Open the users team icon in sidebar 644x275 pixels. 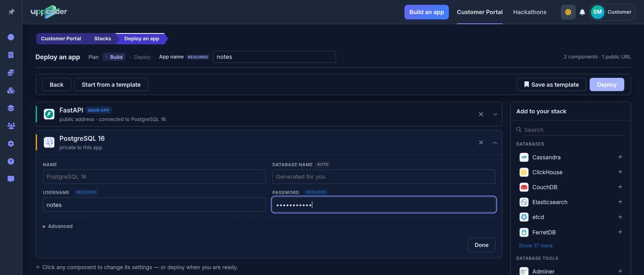coord(11,126)
